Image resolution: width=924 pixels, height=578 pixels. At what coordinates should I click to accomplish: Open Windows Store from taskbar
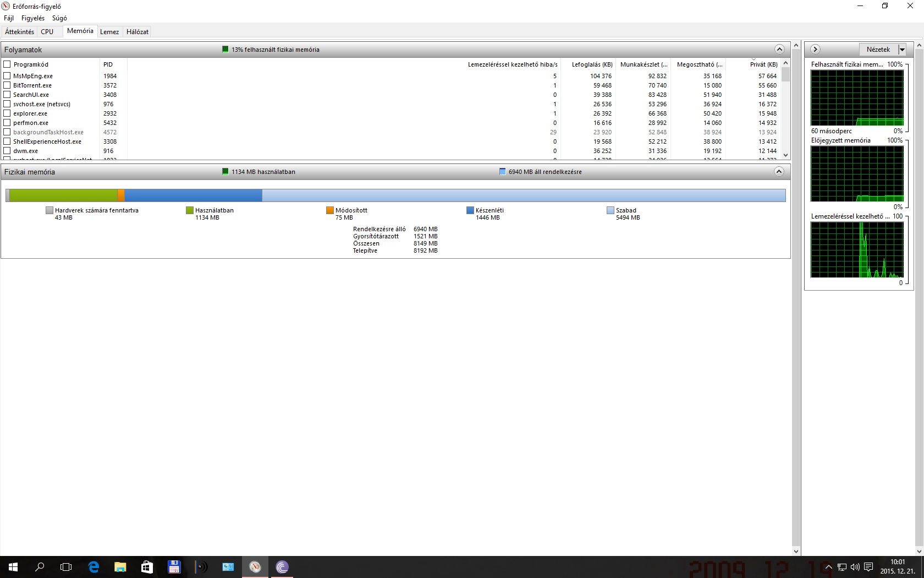(147, 567)
